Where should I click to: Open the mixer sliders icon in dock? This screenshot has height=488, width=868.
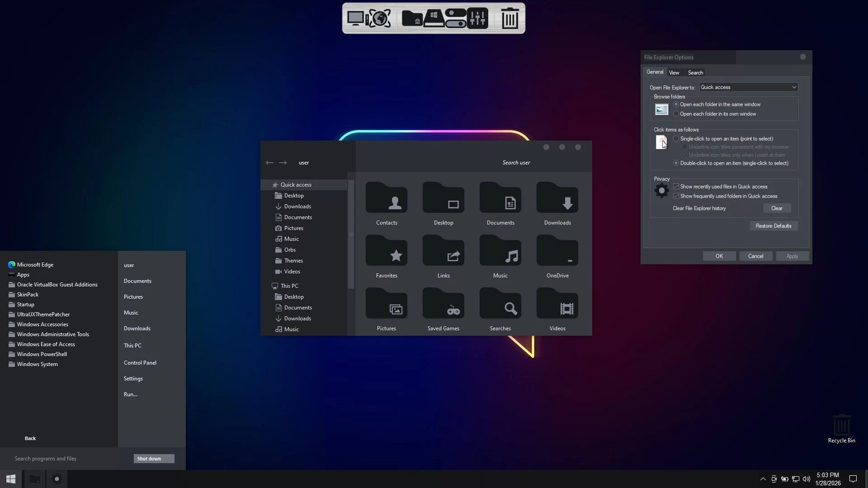click(477, 18)
